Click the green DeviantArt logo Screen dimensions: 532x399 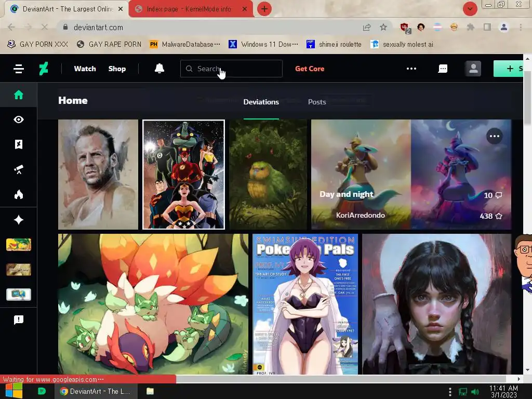point(44,69)
